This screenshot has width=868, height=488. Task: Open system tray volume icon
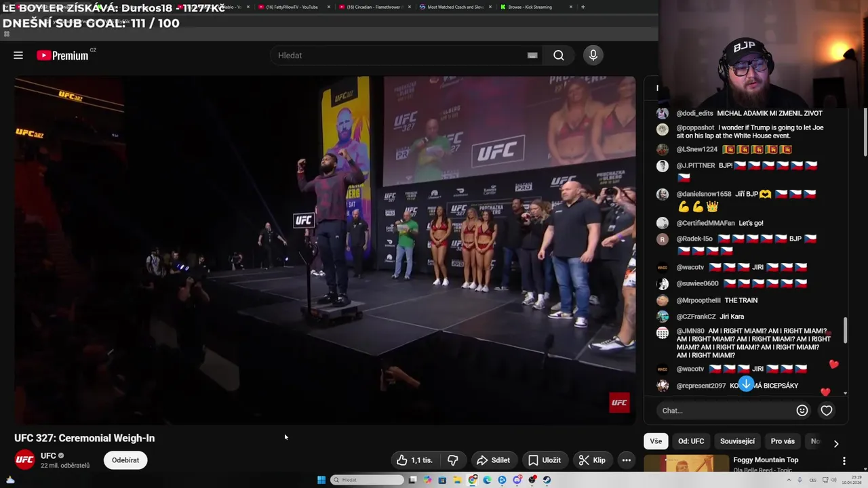833,480
